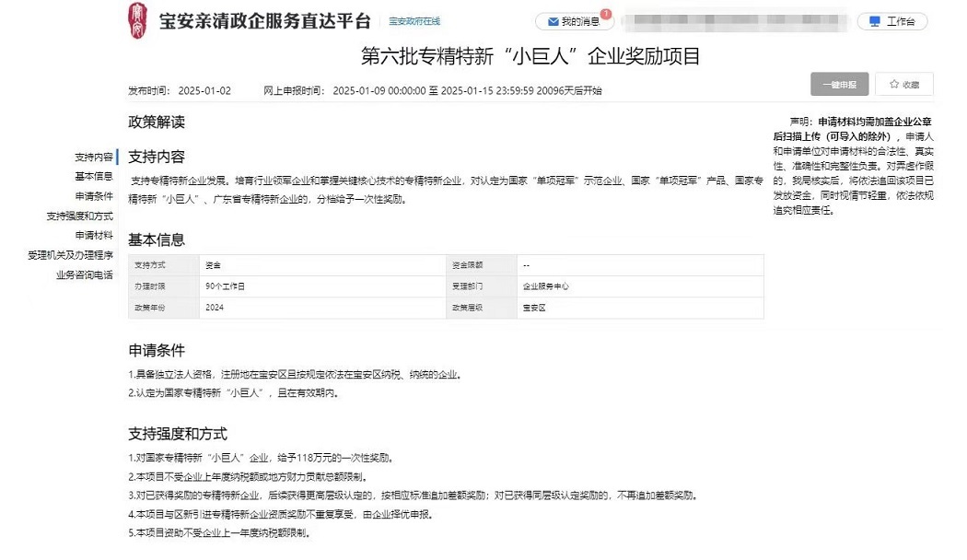Select 申请材料 in the side navigation
Screen dimensions: 967x560
pos(93,236)
